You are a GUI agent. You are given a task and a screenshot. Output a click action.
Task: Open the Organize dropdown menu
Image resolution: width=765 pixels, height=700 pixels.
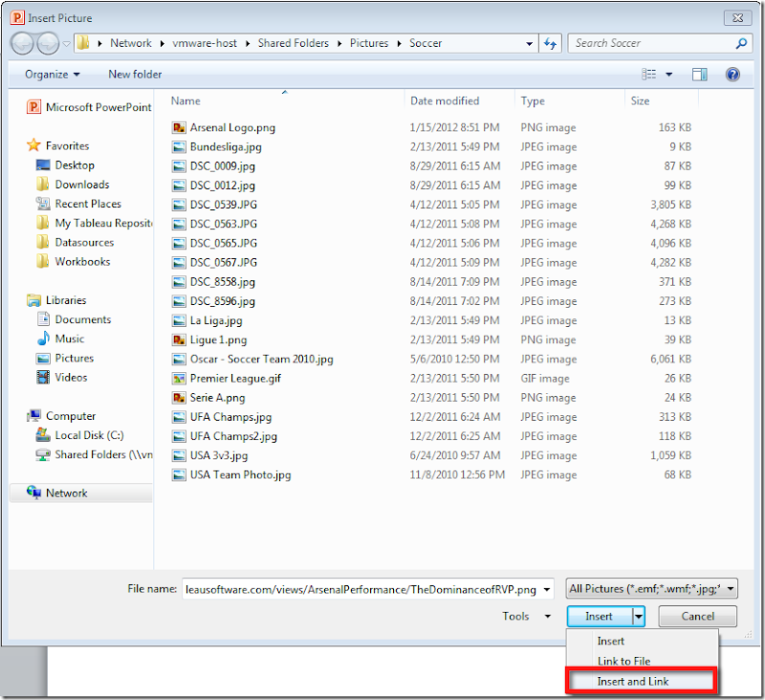point(53,75)
